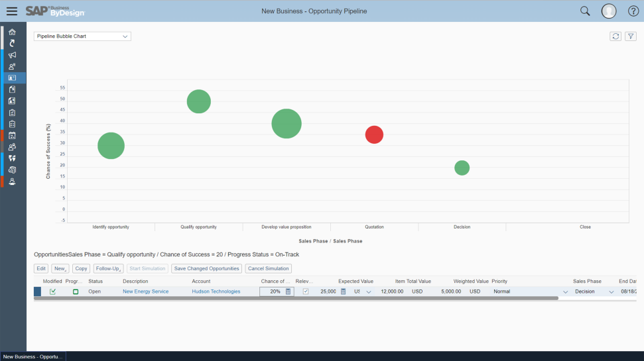This screenshot has height=361, width=644.
Task: Click the search magnifier icon
Action: coord(585,11)
